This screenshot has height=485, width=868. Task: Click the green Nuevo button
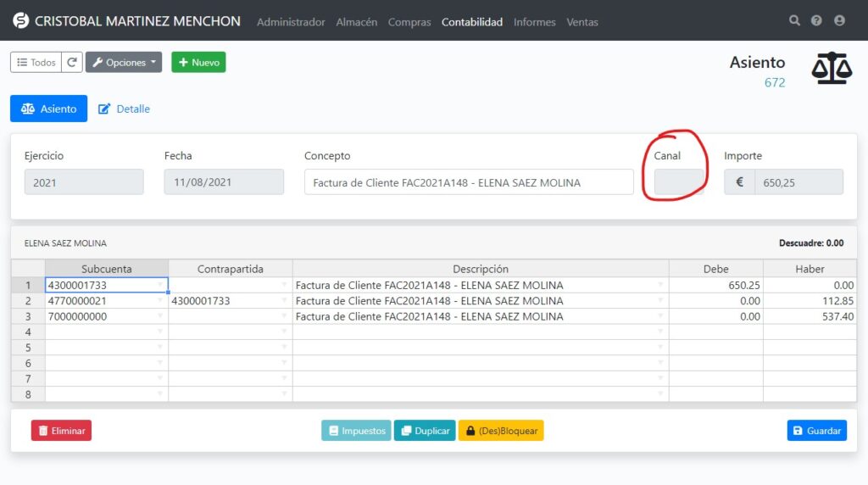coord(198,63)
